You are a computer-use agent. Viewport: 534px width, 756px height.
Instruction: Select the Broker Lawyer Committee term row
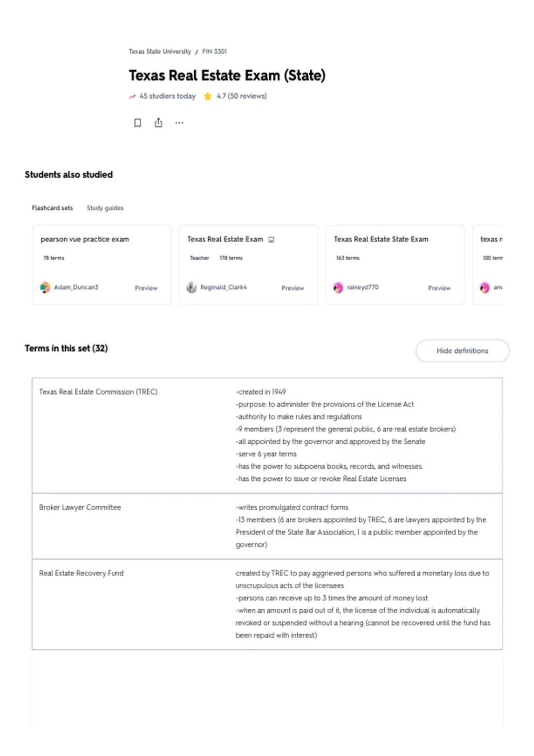[267, 526]
